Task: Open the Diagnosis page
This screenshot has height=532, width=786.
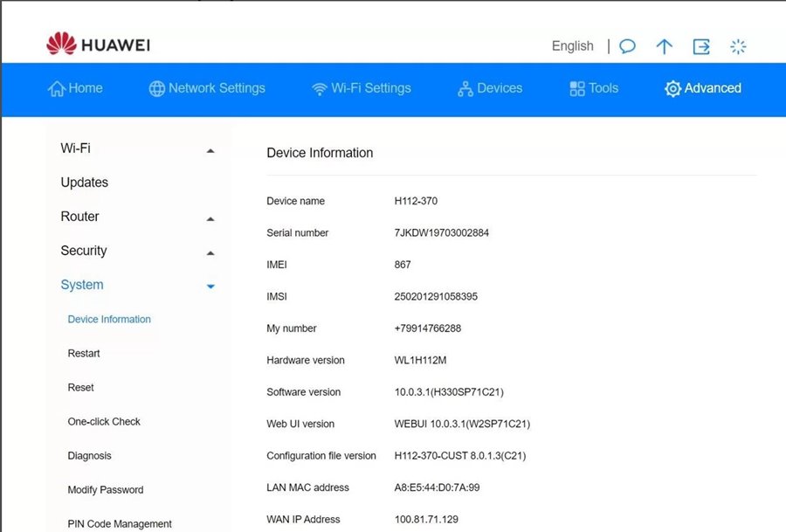Action: tap(89, 456)
